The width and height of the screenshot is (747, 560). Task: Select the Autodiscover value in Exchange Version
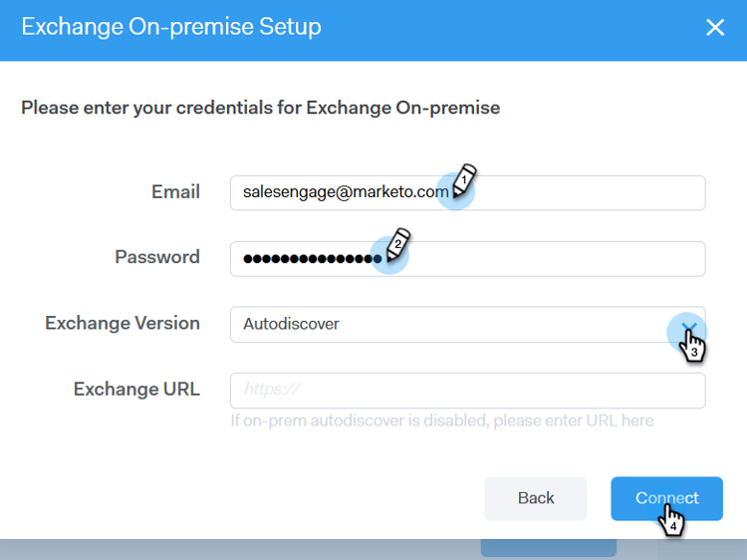coord(292,324)
